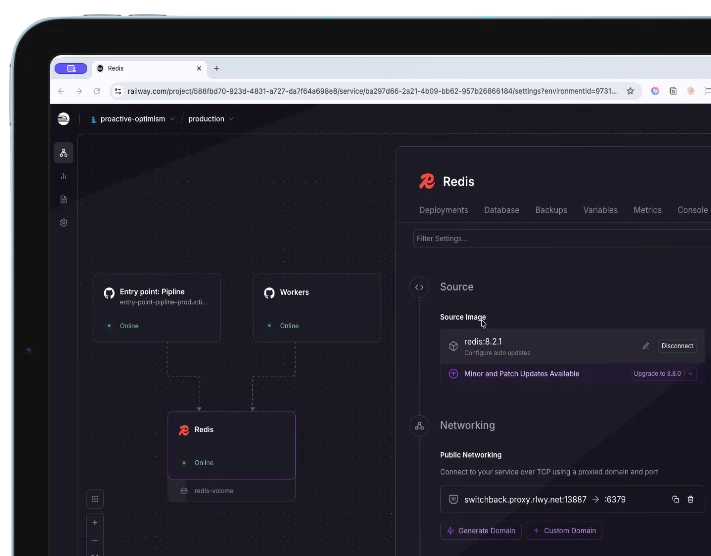The width and height of the screenshot is (711, 556).
Task: Open the second browser extension icon
Action: pos(673,91)
